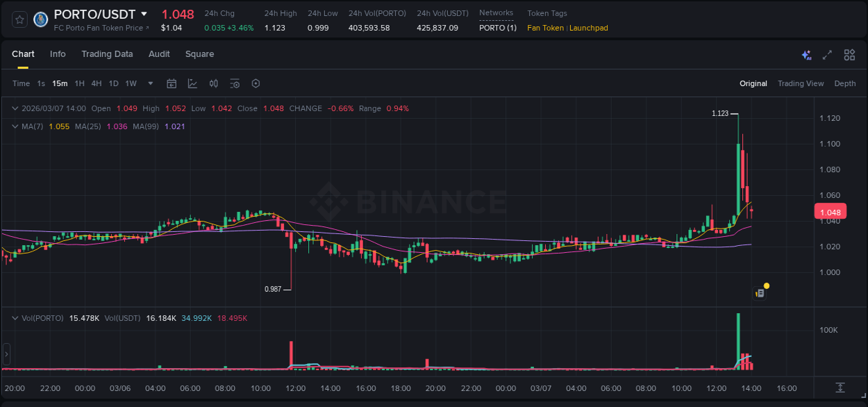Collapse the Vol(PORTO) volume panel
868x407 pixels.
[x=15, y=317]
